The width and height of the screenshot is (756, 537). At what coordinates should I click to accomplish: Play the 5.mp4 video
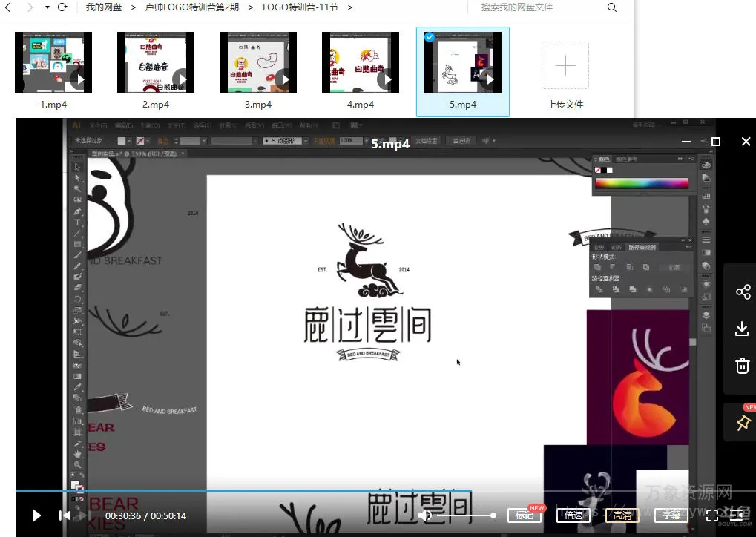pyautogui.click(x=36, y=515)
